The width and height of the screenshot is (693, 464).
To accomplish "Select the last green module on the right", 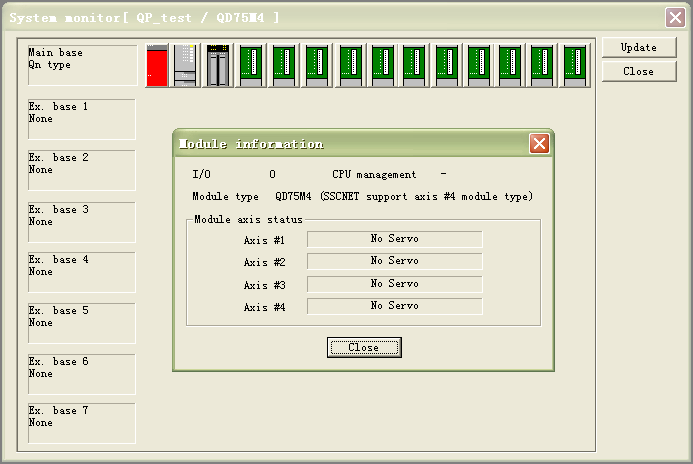I will 575,66.
